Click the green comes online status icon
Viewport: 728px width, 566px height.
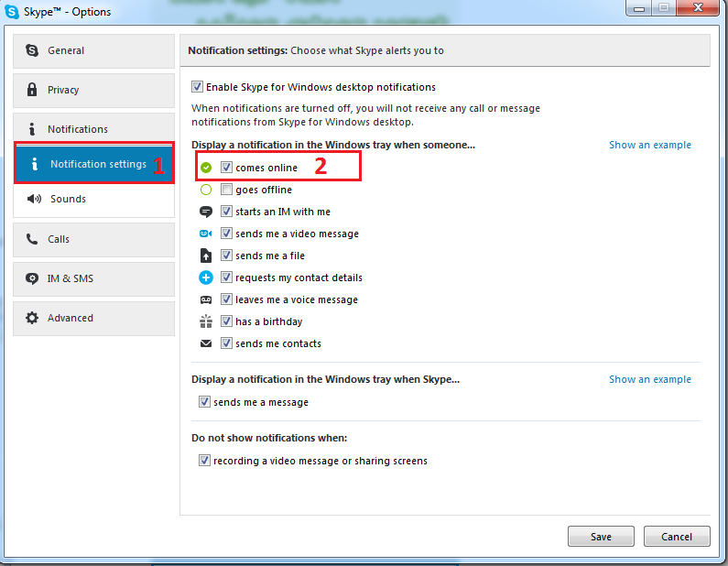(x=206, y=168)
